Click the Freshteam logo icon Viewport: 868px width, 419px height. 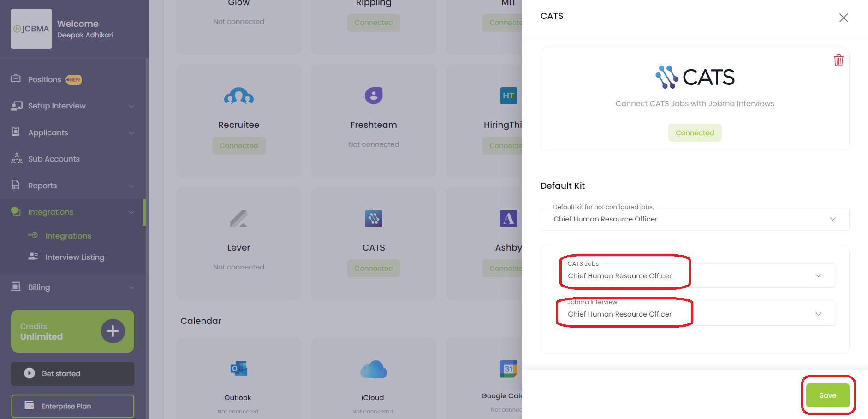coord(374,96)
